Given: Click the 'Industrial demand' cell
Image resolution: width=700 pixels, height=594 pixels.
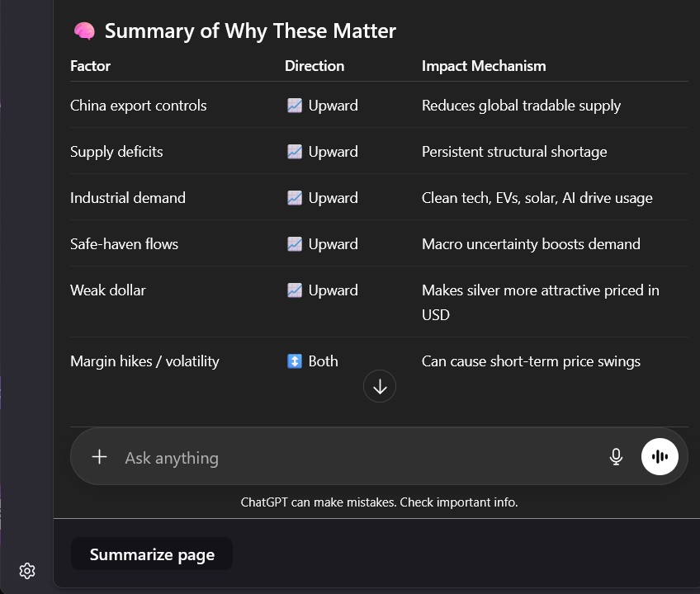Looking at the screenshot, I should 128,198.
